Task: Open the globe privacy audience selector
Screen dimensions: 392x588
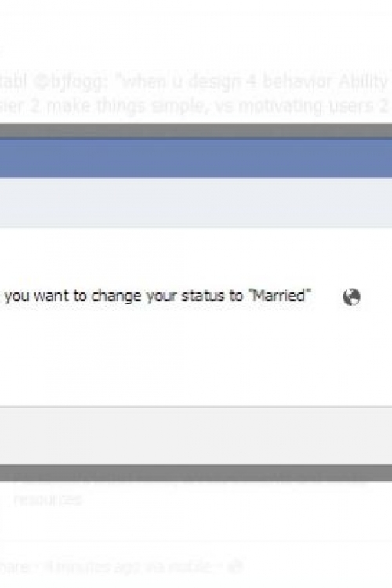Action: 351,296
